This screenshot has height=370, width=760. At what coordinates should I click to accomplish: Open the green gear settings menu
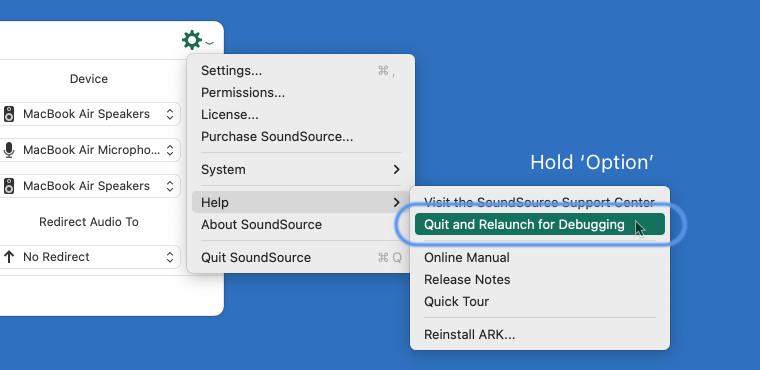pyautogui.click(x=192, y=40)
